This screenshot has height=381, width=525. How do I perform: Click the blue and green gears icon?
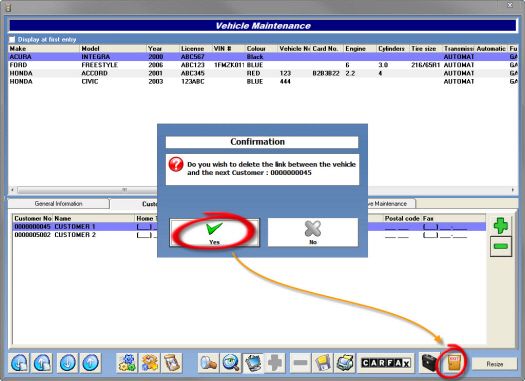pyautogui.click(x=127, y=363)
